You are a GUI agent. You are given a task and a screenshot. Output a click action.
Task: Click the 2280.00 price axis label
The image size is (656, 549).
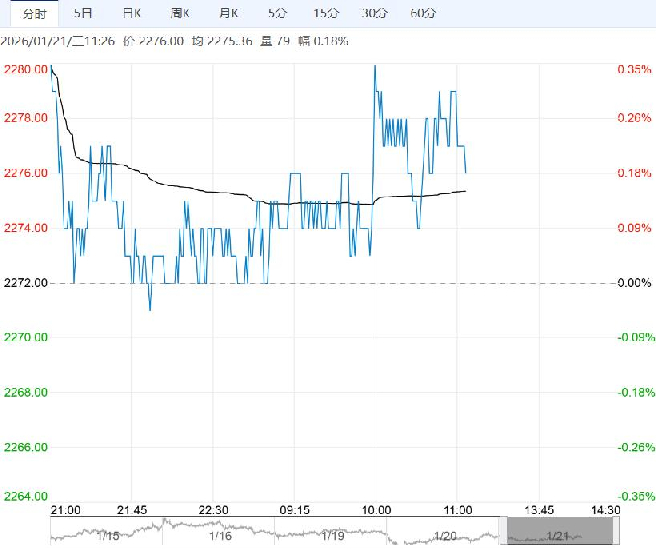[x=25, y=69]
